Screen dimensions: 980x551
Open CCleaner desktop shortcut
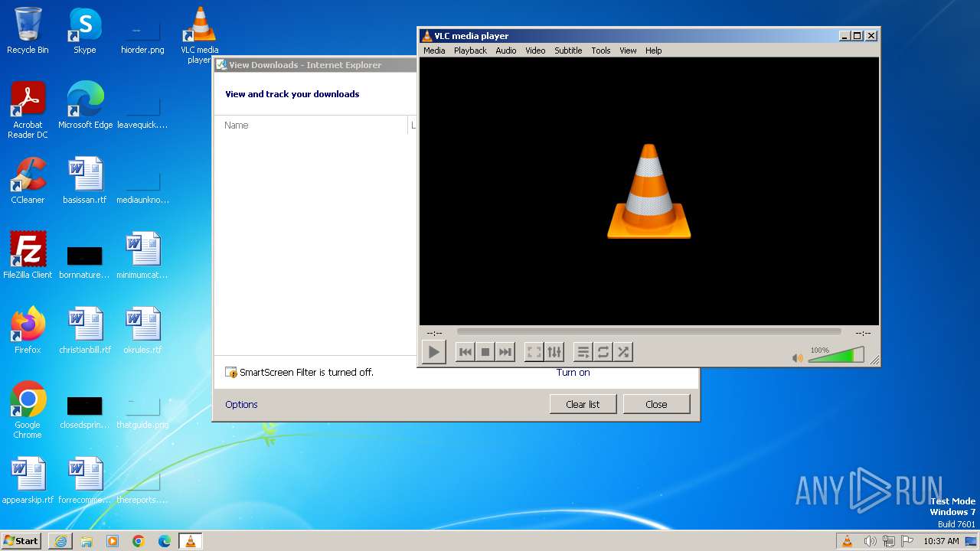28,181
